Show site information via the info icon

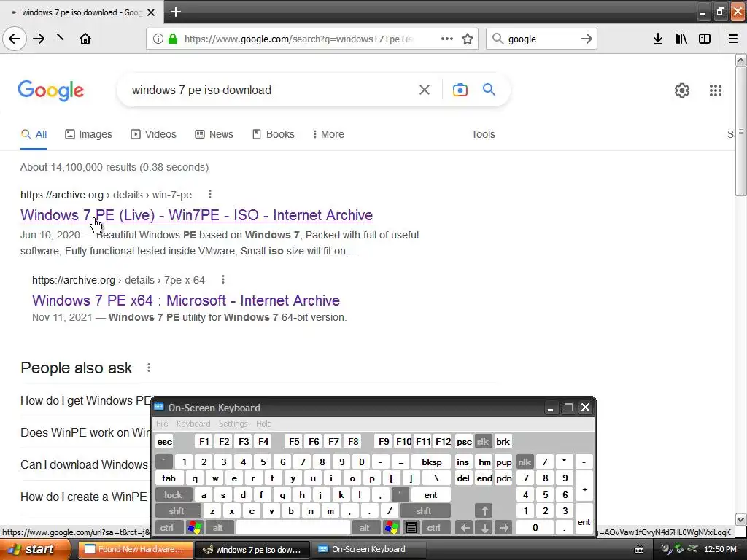click(158, 39)
